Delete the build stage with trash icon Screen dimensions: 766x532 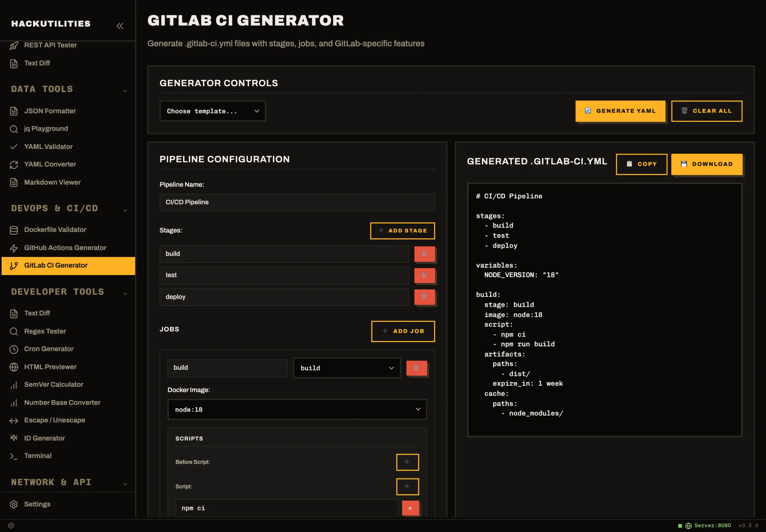[424, 254]
